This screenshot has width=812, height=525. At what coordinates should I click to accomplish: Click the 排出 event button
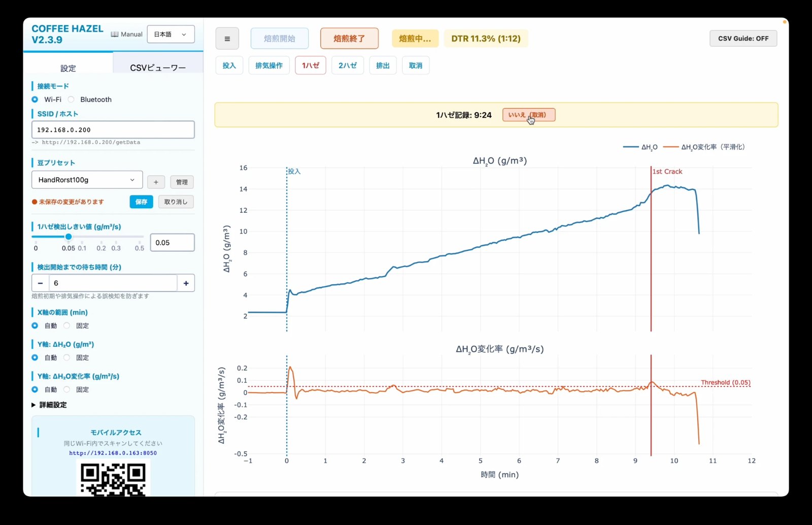(383, 65)
